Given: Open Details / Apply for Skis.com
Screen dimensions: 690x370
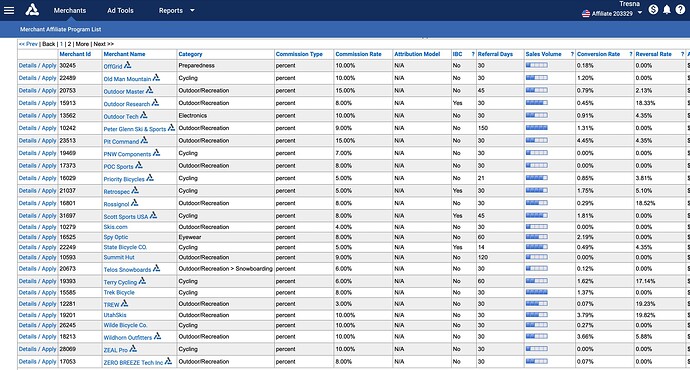Looking at the screenshot, I should click(x=37, y=227).
